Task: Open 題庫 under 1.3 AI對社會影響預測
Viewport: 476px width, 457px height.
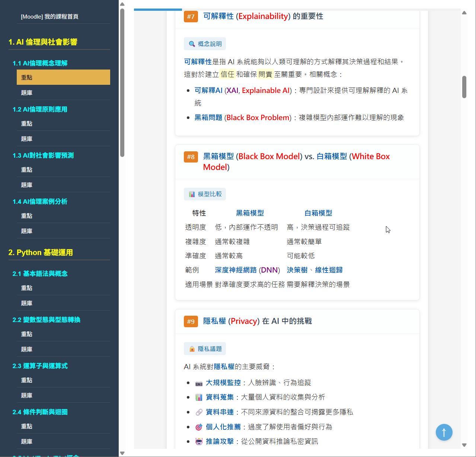Action: (x=63, y=185)
